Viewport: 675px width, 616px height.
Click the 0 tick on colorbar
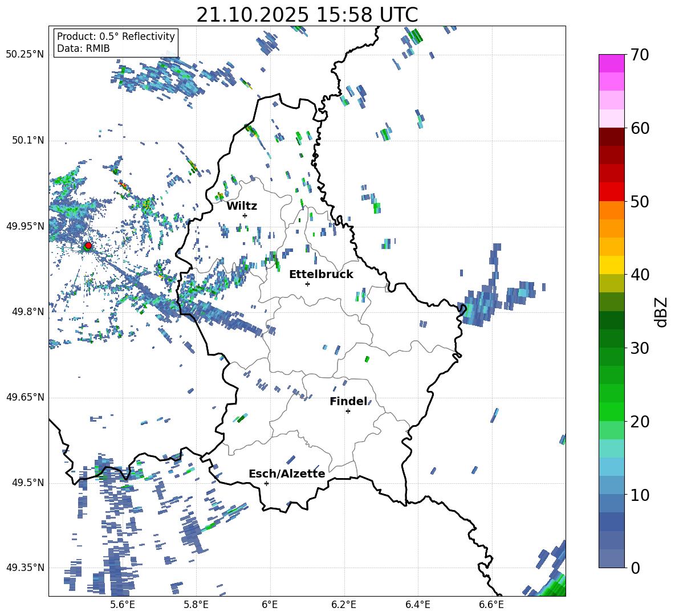click(x=635, y=568)
